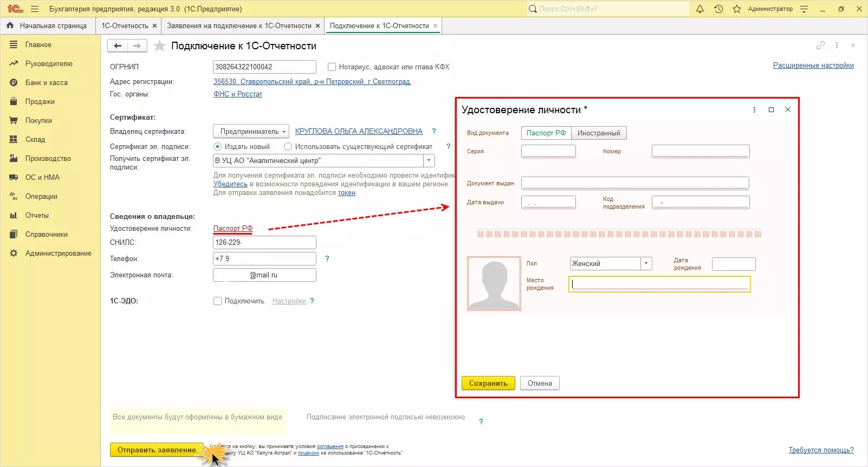Open Операции section
Viewport: 868px width, 467px height.
(x=50, y=197)
